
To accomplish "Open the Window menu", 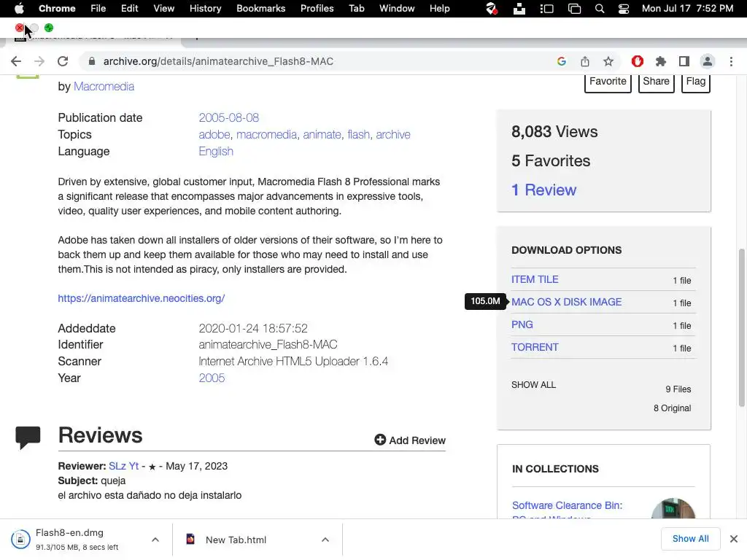I will 397,9.
